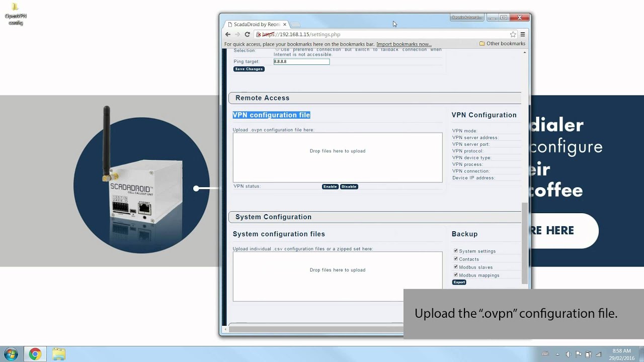Click the insecure HTTPS lock icon
The image size is (644, 362).
(259, 35)
